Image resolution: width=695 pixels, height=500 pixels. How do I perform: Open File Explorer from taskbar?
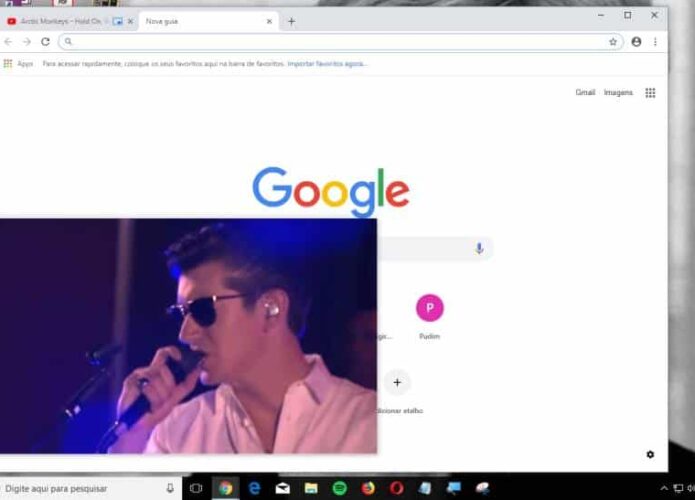coord(311,488)
